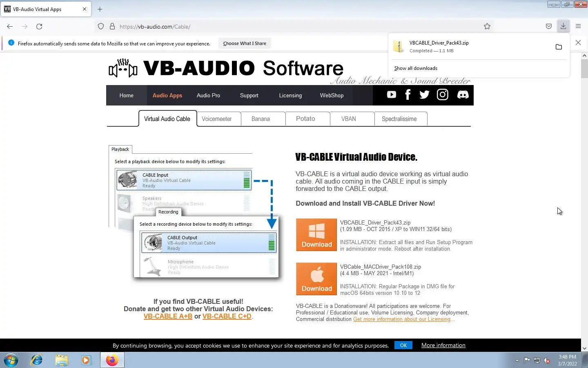Open the VBCABLE_Driver_Pack43.zip download entry

(x=470, y=47)
